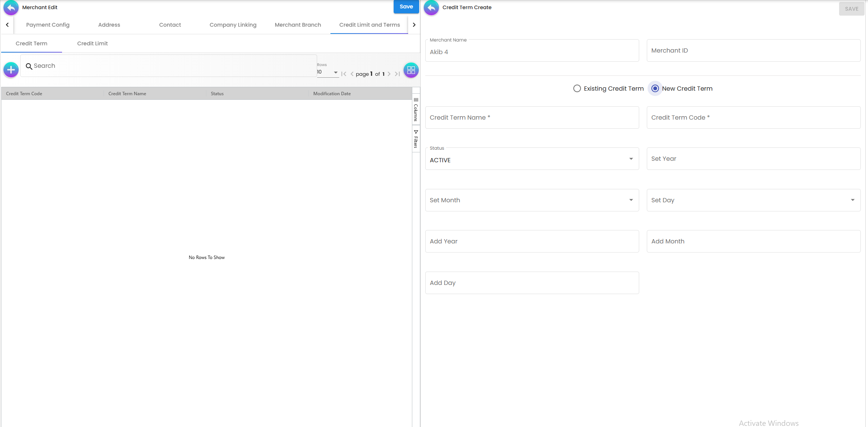The width and height of the screenshot is (868, 427).
Task: Sort by Status column header
Action: (x=257, y=94)
